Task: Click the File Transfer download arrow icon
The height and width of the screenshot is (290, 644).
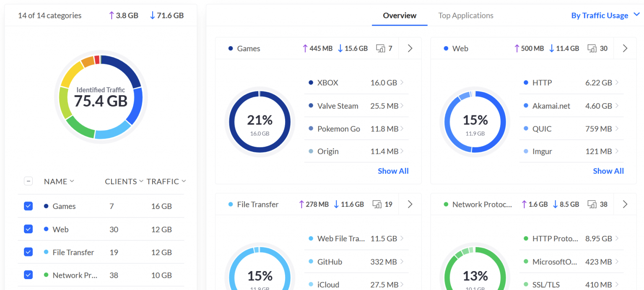Action: 336,204
